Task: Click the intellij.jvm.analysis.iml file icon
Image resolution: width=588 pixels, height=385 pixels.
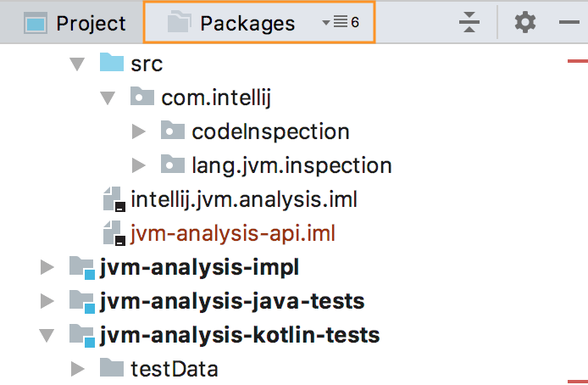Action: (x=113, y=200)
